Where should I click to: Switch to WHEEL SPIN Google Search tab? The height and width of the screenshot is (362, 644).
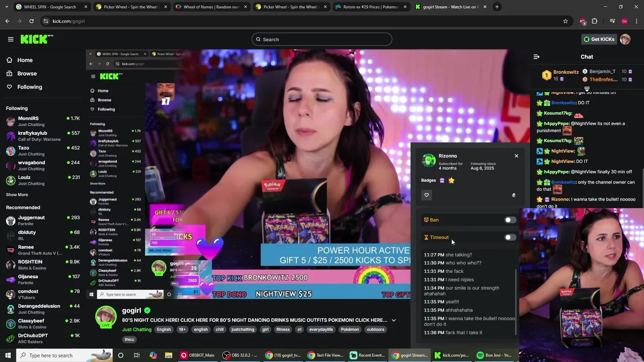(52, 7)
